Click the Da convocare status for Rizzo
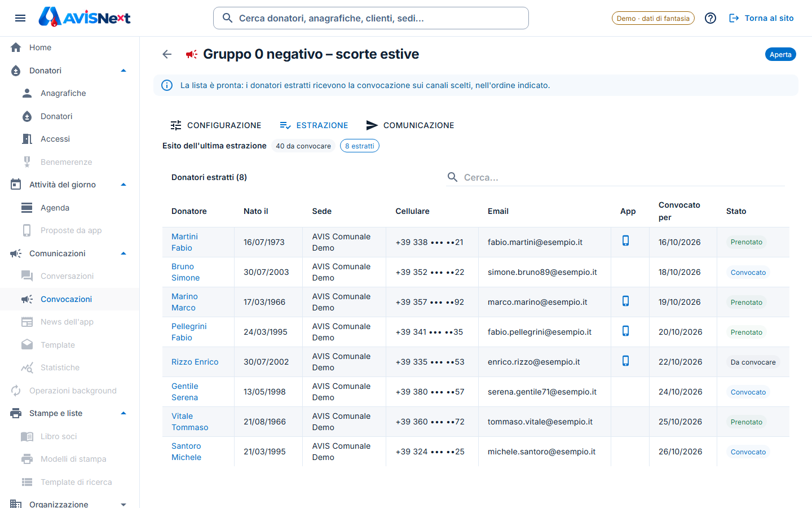The width and height of the screenshot is (812, 508). [753, 362]
